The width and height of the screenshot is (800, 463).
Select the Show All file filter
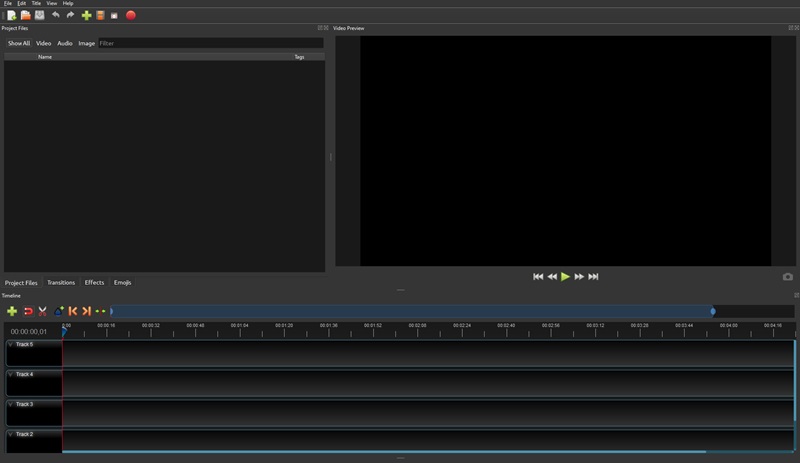19,43
